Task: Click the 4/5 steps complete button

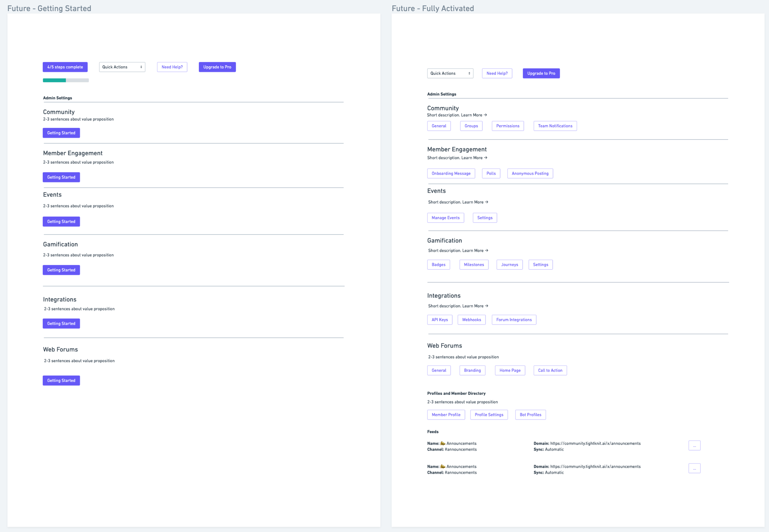Action: [x=65, y=67]
